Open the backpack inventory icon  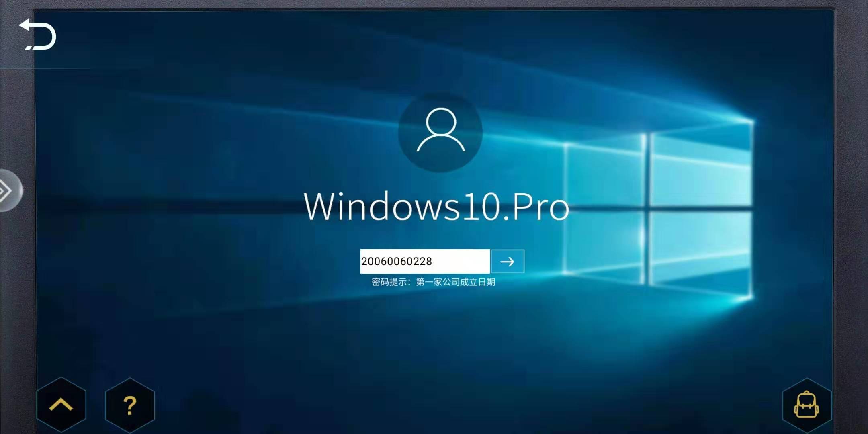tap(807, 405)
